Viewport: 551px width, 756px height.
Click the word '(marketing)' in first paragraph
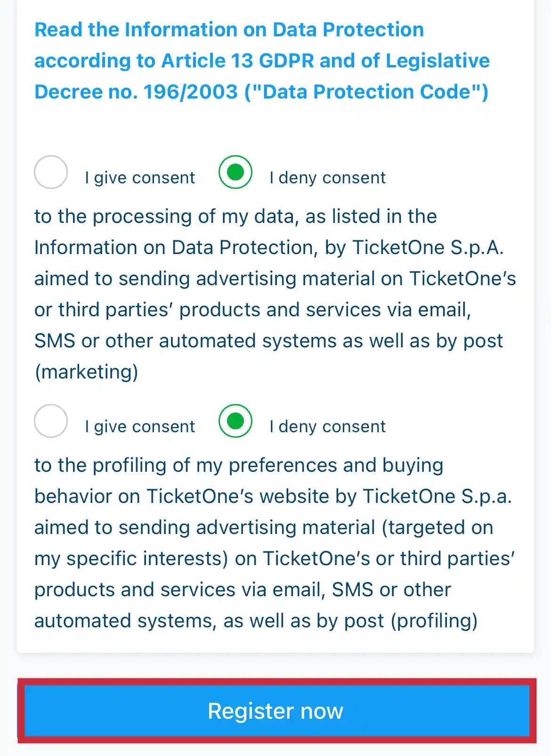pos(87,372)
